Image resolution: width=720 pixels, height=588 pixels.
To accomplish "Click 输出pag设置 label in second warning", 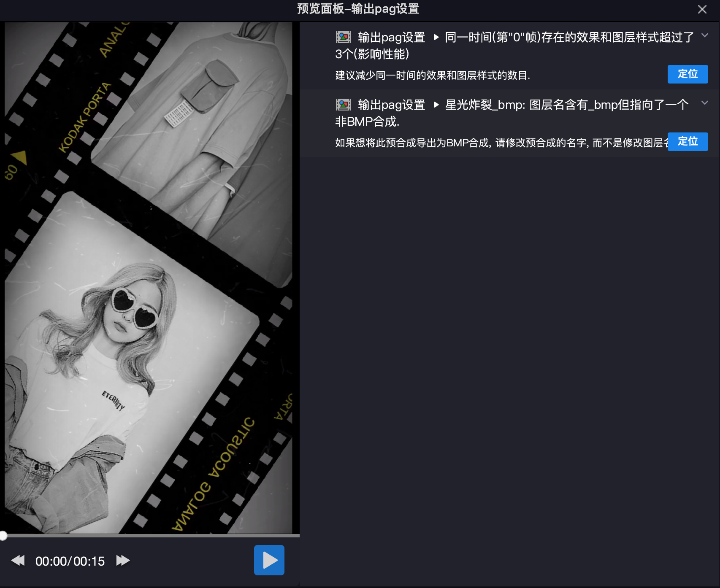I will click(391, 105).
